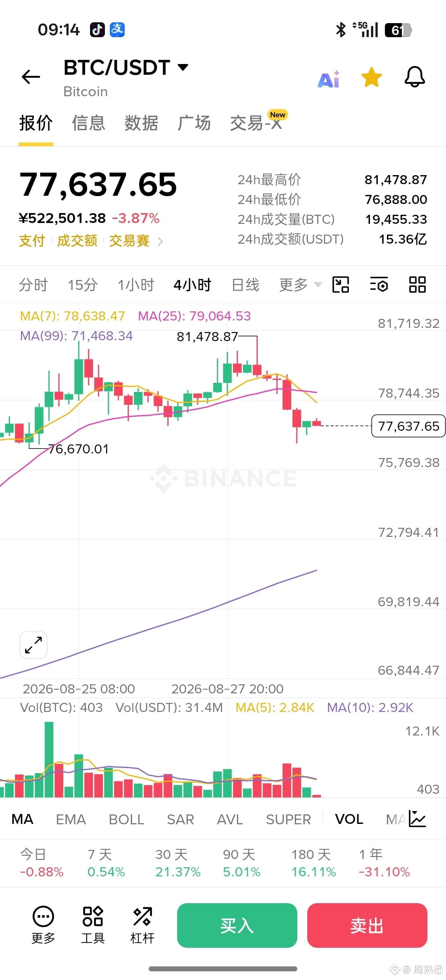
Task: Open the 杠杆 margin icon
Action: 142,925
